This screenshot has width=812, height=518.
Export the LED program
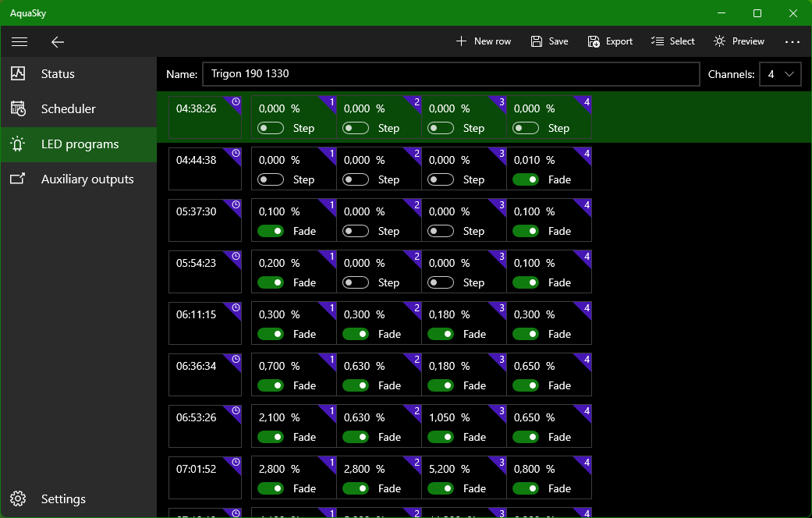(x=610, y=41)
